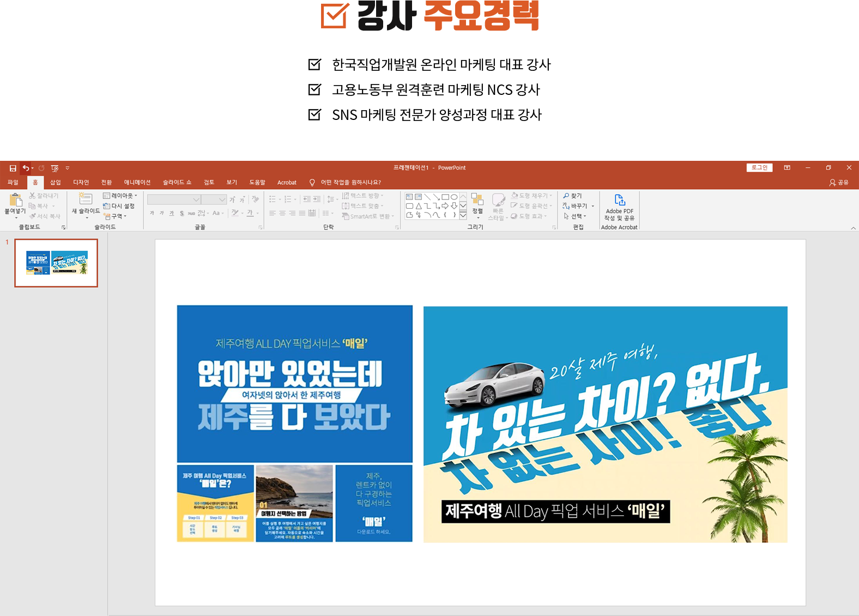Toggle italic formatting
The height and width of the screenshot is (616, 859).
click(x=162, y=213)
